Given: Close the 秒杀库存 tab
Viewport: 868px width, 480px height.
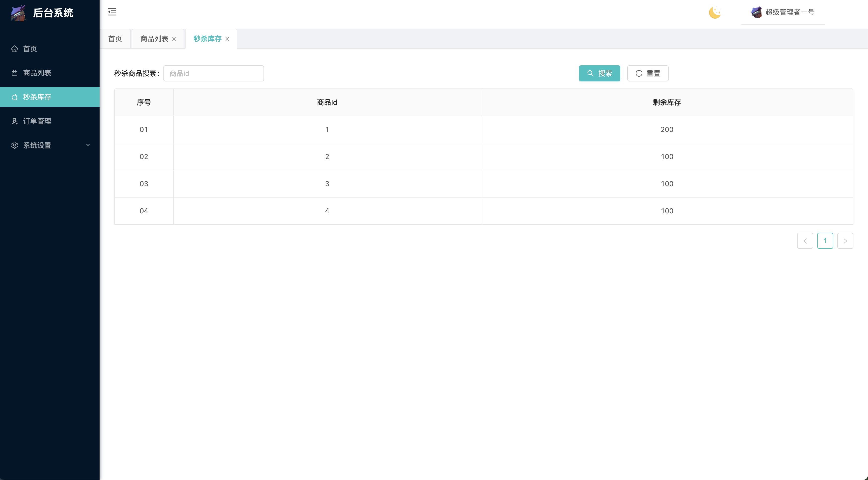Looking at the screenshot, I should click(x=228, y=39).
